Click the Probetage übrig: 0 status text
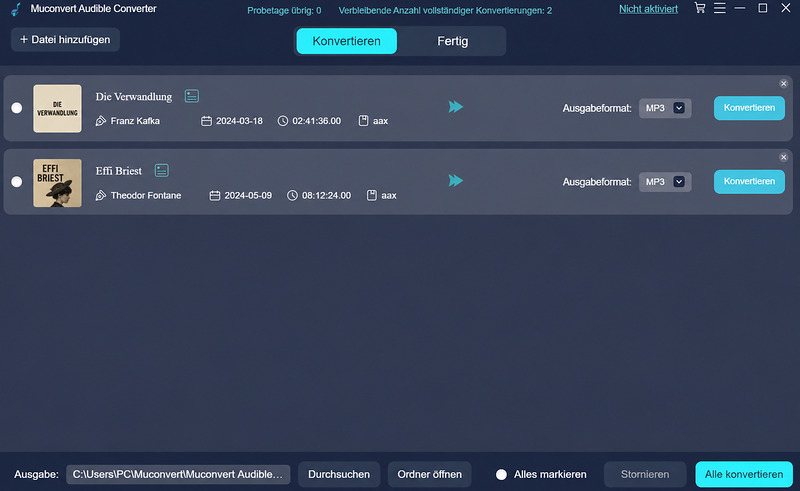 [x=284, y=11]
